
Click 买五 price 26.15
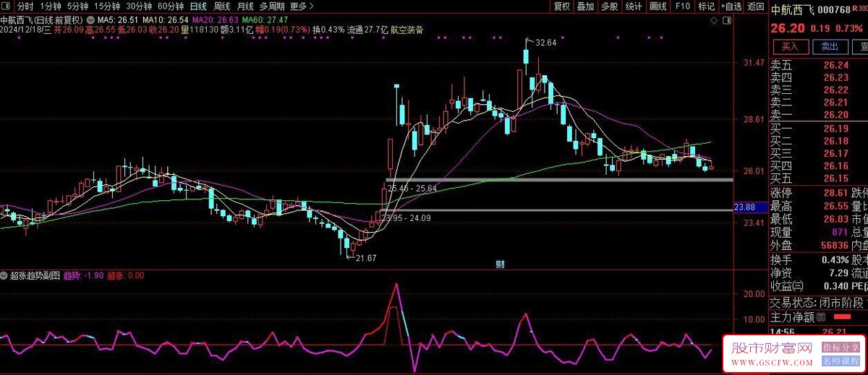pyautogui.click(x=835, y=178)
